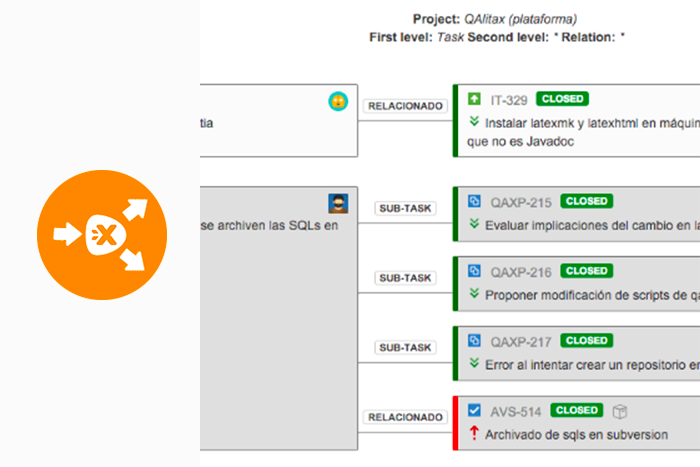Image resolution: width=700 pixels, height=467 pixels.
Task: Click the emoji assignee avatar on the top card
Action: [338, 101]
